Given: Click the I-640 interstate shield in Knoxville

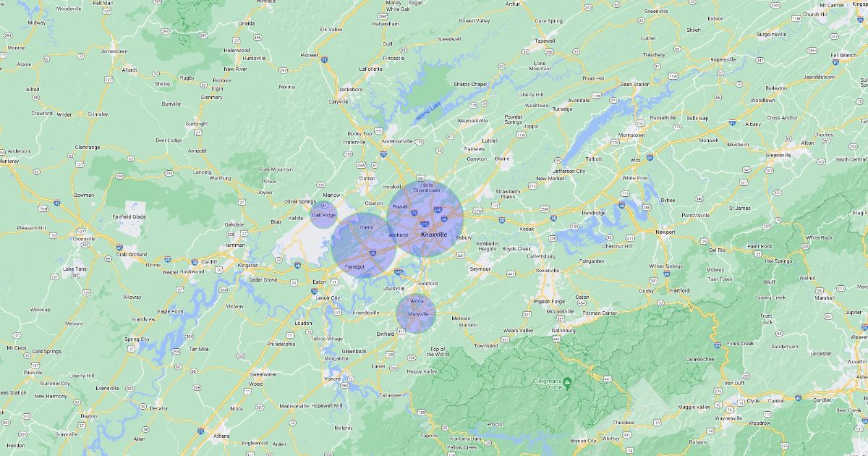Looking at the screenshot, I should click(x=438, y=210).
